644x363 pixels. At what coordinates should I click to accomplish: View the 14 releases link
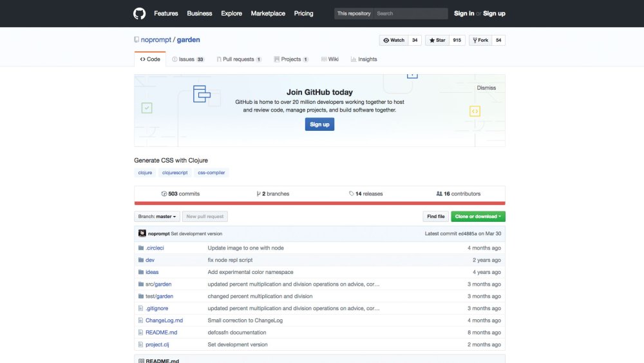click(366, 193)
